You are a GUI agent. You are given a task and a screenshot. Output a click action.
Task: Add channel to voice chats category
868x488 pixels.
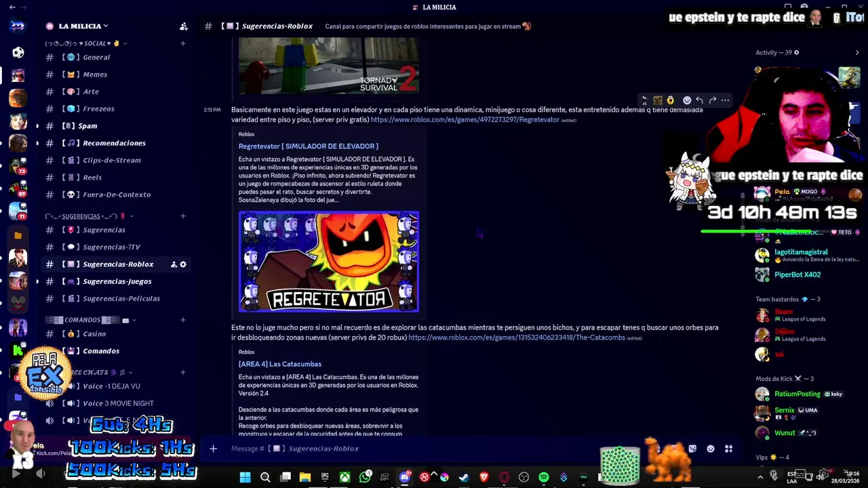pyautogui.click(x=182, y=372)
